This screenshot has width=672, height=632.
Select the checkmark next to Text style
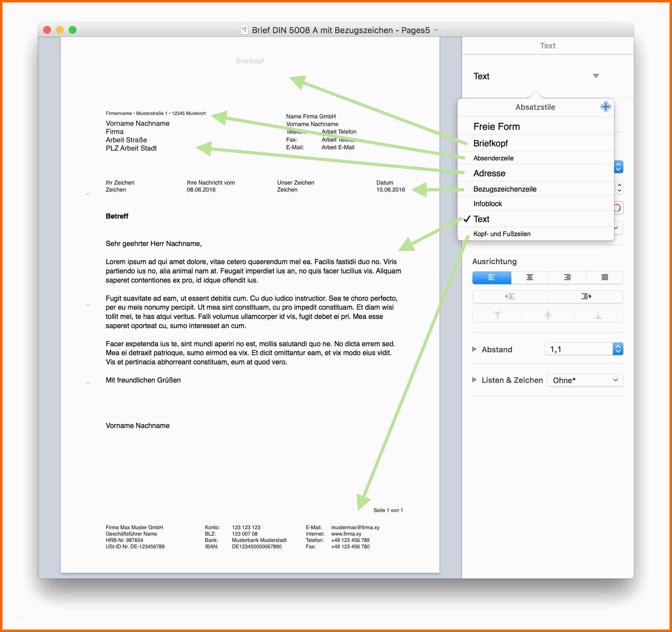click(x=471, y=219)
